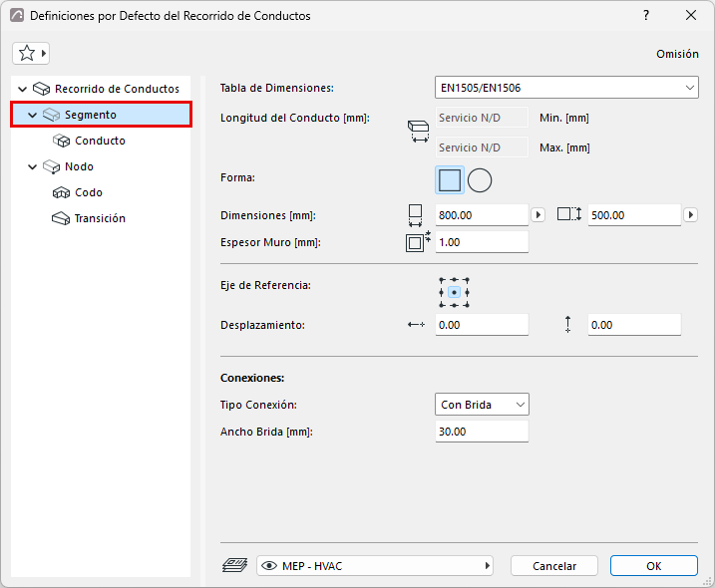
Task: Select Transición in the tree
Action: [100, 218]
